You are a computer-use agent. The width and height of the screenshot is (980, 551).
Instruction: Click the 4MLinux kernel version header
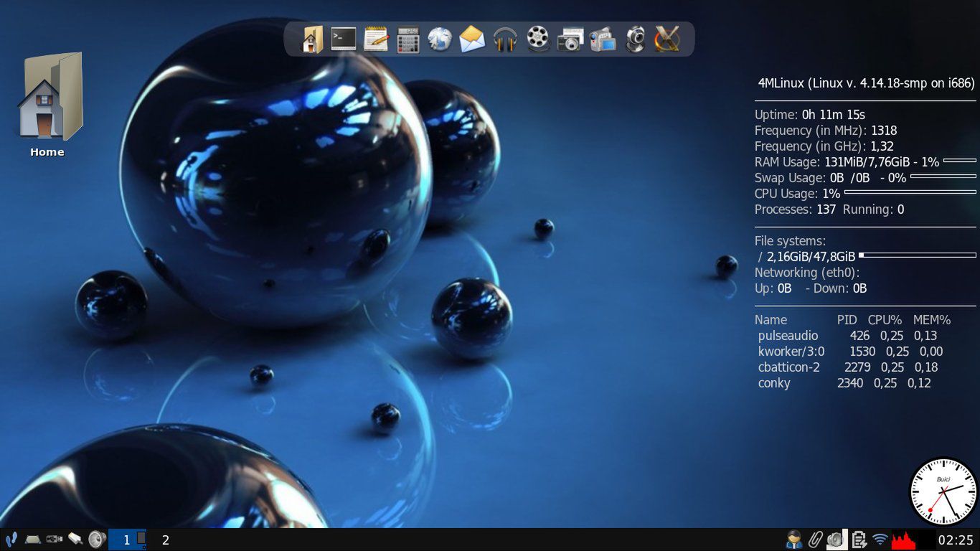click(867, 83)
